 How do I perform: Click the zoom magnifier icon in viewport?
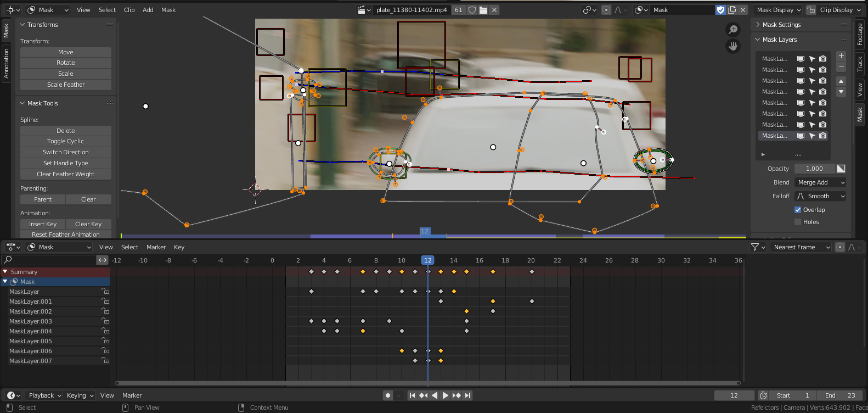(733, 30)
